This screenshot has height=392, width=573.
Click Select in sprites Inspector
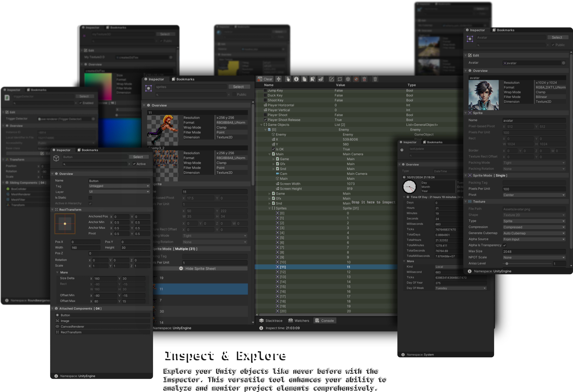[x=238, y=87]
